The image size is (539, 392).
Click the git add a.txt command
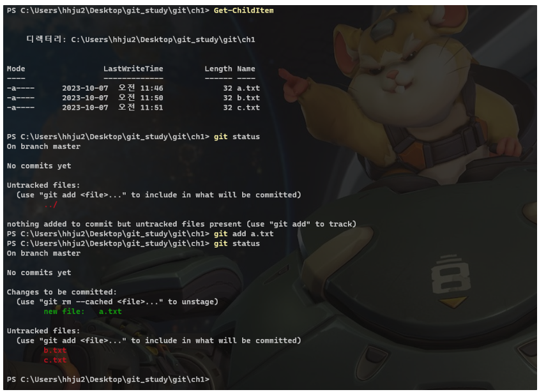tap(243, 234)
